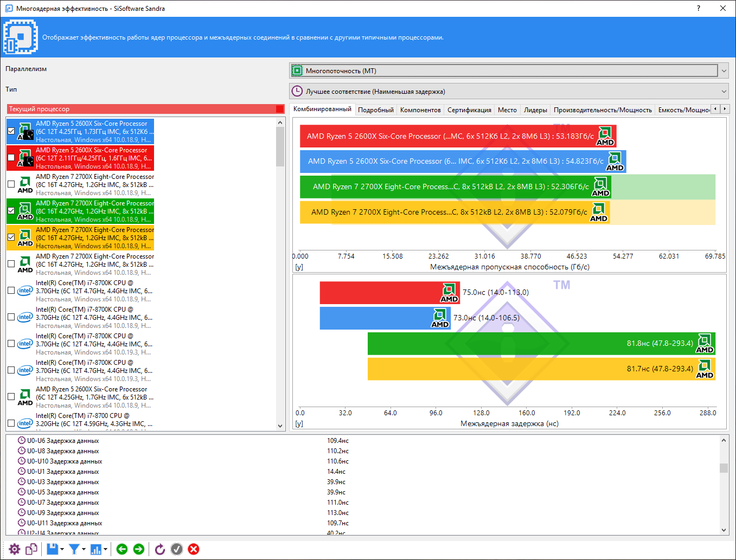Screen dimensions: 736x560
Task: Open the Многопоточность (MT) parallelism dropdown
Action: click(x=509, y=70)
